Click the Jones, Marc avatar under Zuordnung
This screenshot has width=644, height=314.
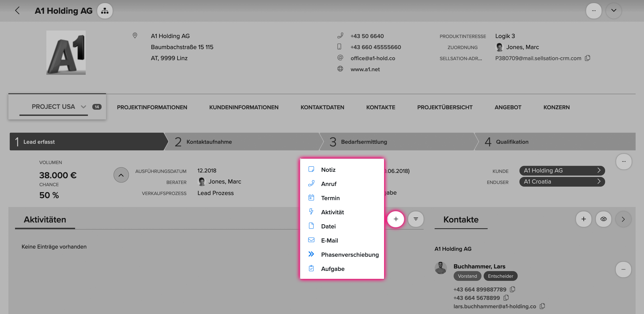click(499, 47)
